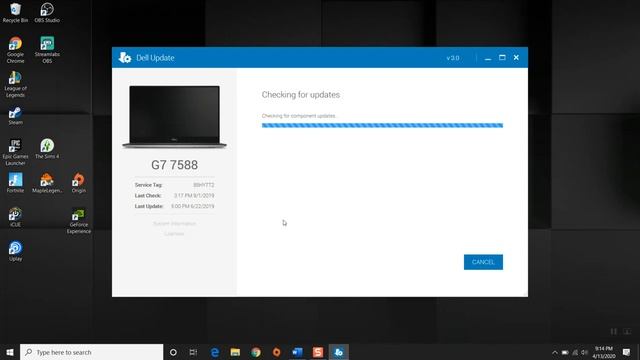Show hidden system tray icons
640x360 pixels.
[x=555, y=352]
